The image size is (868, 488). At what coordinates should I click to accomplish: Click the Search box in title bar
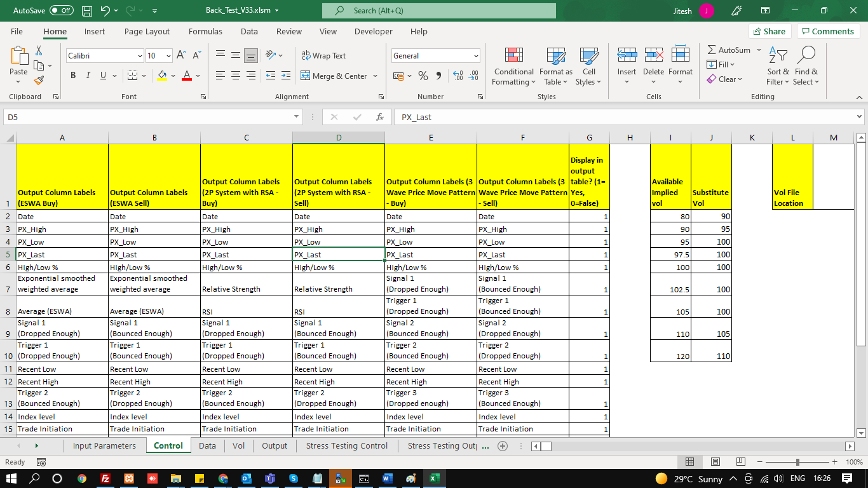coord(438,11)
